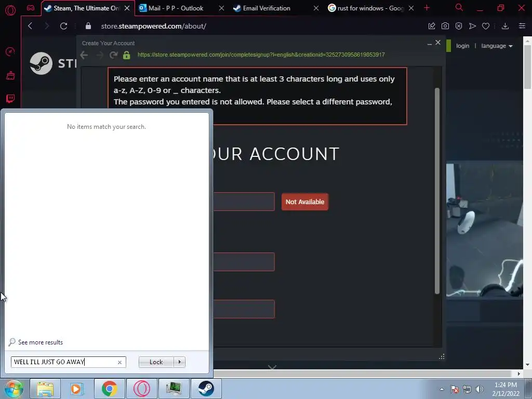Go back using the Opera back arrow
Viewport: 532px width, 399px height.
click(30, 26)
